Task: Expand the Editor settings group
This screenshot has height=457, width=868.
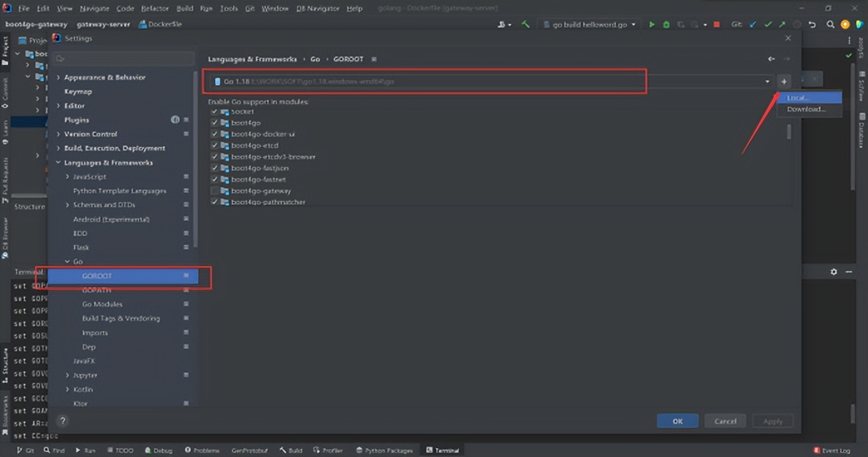Action: [x=59, y=105]
